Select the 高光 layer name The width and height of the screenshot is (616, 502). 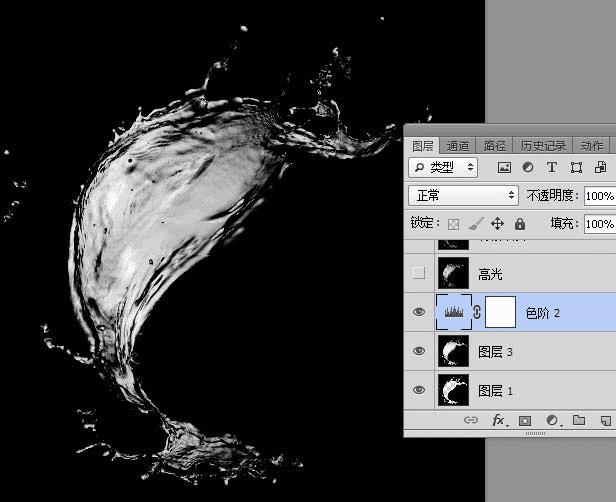tap(490, 274)
